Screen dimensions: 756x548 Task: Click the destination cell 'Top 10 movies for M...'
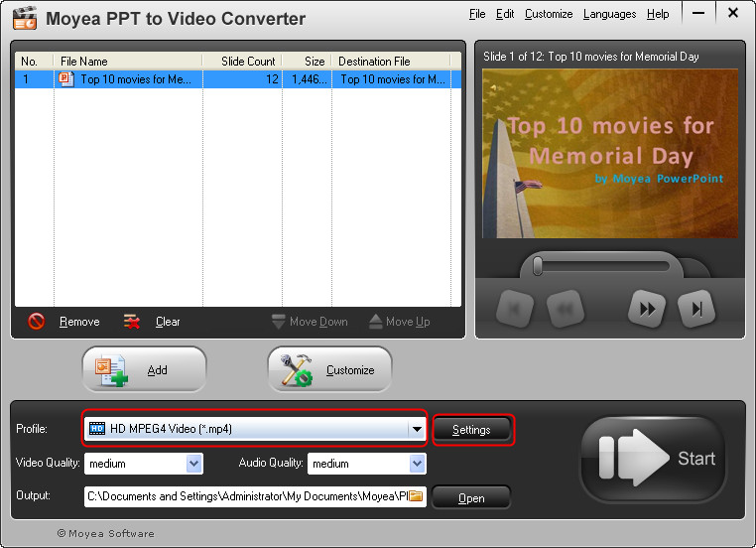point(393,79)
